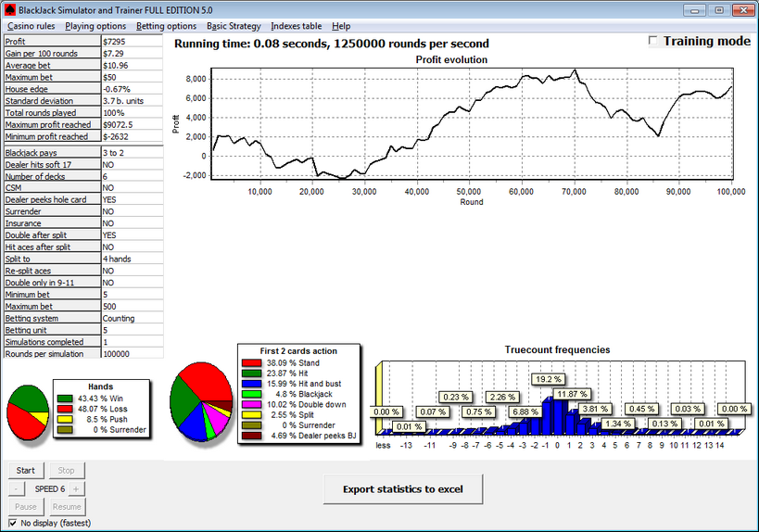
Task: Open the Casino rules menu
Action: (x=32, y=26)
